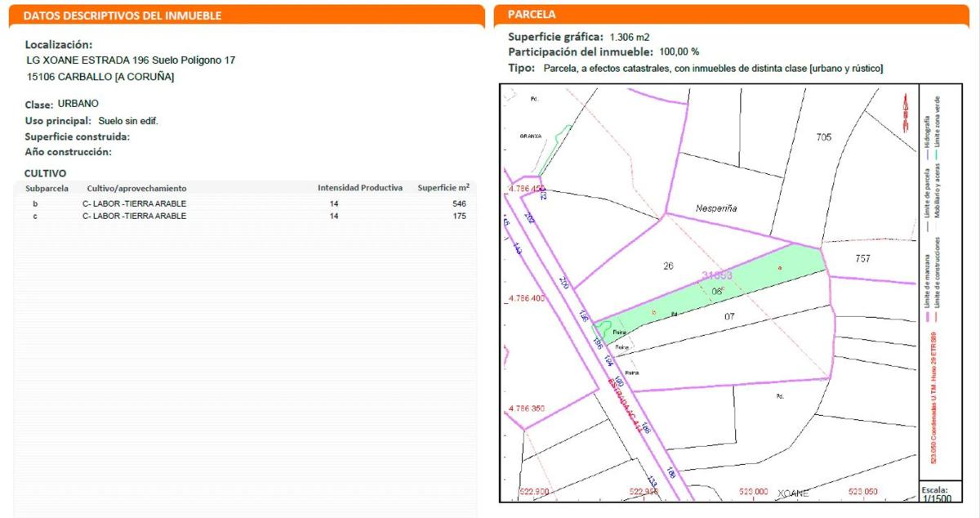The width and height of the screenshot is (980, 518).
Task: Select subparcela c row in Cultivo table
Action: coord(245,217)
